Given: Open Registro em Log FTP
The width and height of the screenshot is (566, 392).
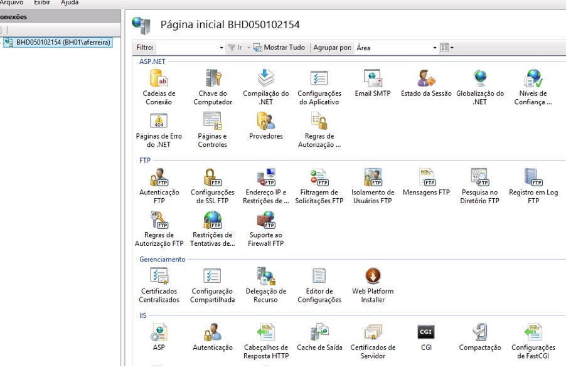Looking at the screenshot, I should pos(533,187).
